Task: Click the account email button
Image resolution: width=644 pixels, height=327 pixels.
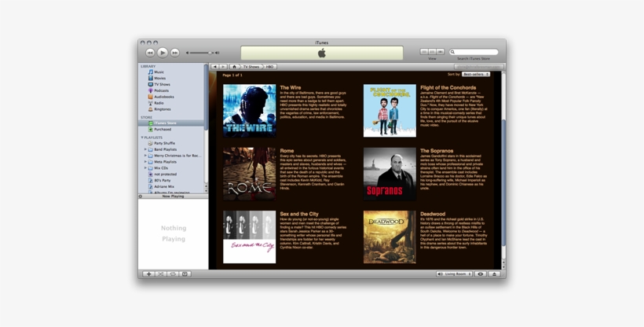Action: pos(478,67)
